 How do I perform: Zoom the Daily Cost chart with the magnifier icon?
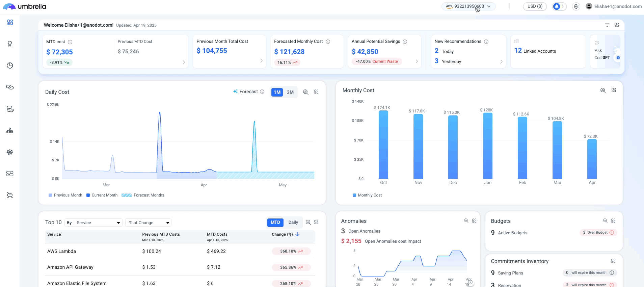pyautogui.click(x=306, y=92)
